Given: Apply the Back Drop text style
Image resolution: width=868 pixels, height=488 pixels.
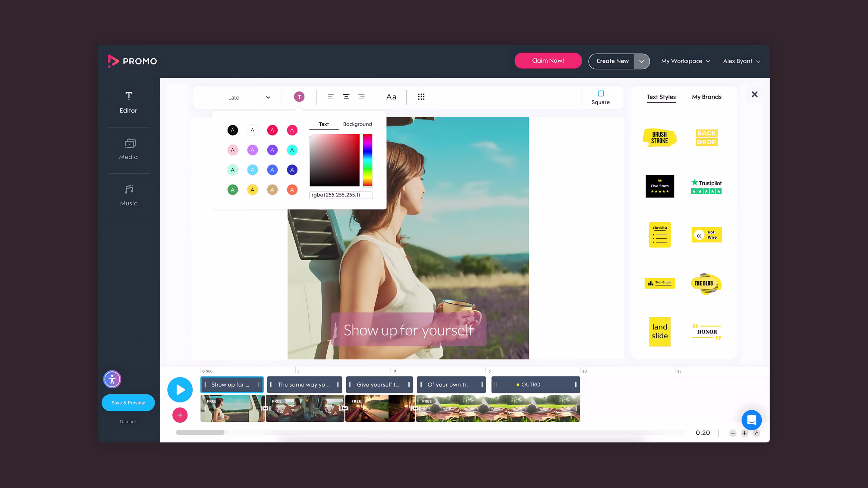Looking at the screenshot, I should pyautogui.click(x=706, y=138).
